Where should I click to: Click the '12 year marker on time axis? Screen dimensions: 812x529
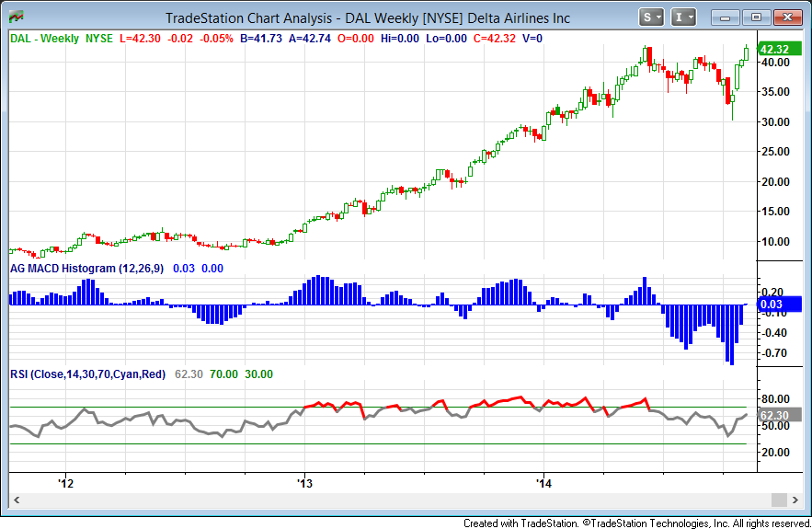tap(66, 483)
